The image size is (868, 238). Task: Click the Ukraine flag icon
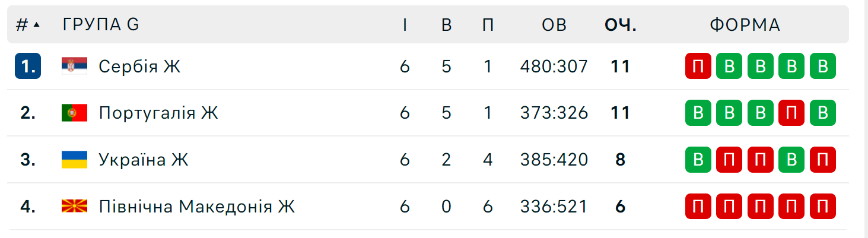point(74,160)
